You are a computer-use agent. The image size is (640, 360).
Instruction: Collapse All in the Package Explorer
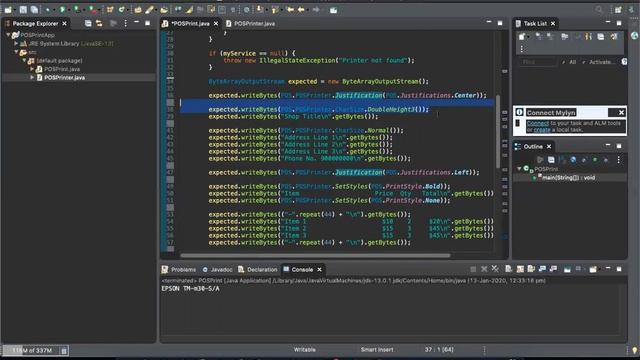(88, 23)
